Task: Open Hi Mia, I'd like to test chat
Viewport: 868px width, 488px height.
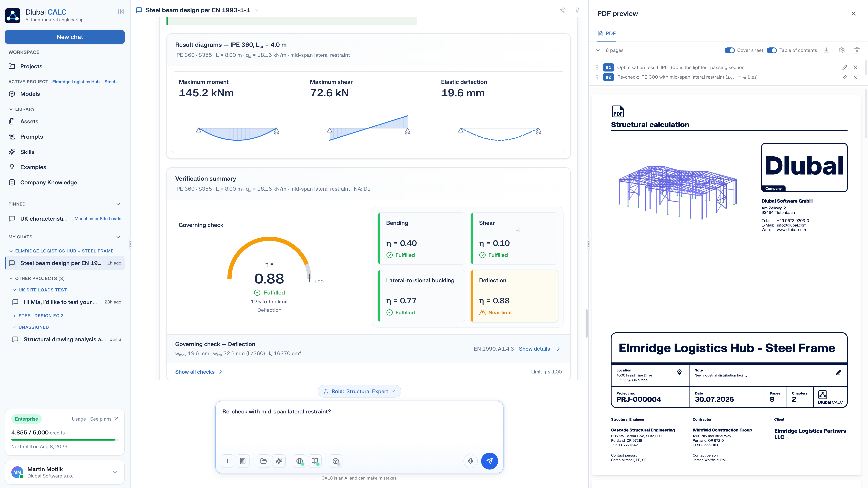Action: click(x=66, y=302)
